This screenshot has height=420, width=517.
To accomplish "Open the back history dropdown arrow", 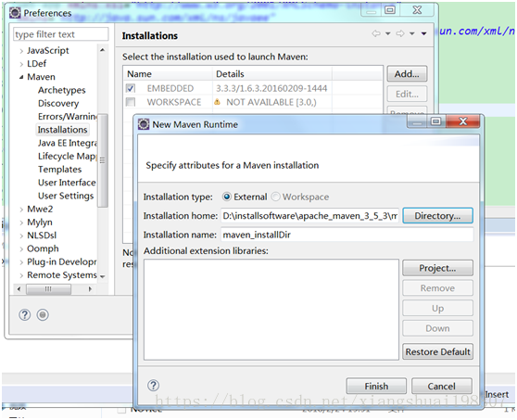I will click(x=387, y=33).
